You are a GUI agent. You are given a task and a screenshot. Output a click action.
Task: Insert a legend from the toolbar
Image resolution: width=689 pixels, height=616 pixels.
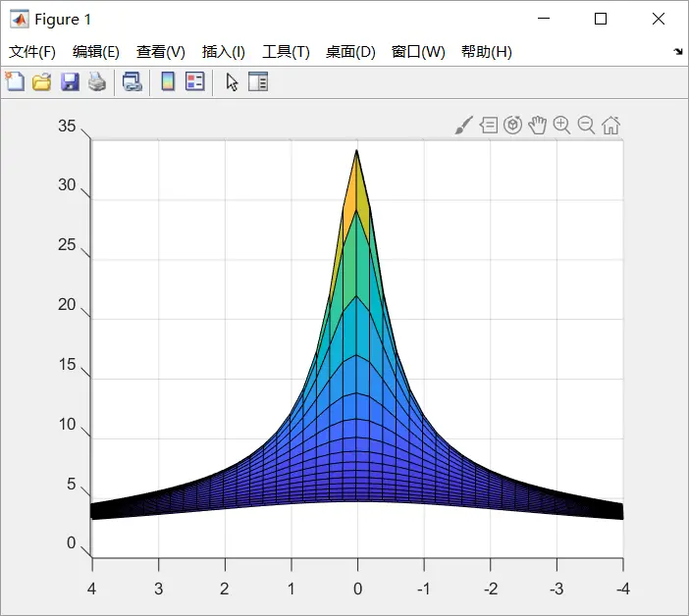click(194, 82)
